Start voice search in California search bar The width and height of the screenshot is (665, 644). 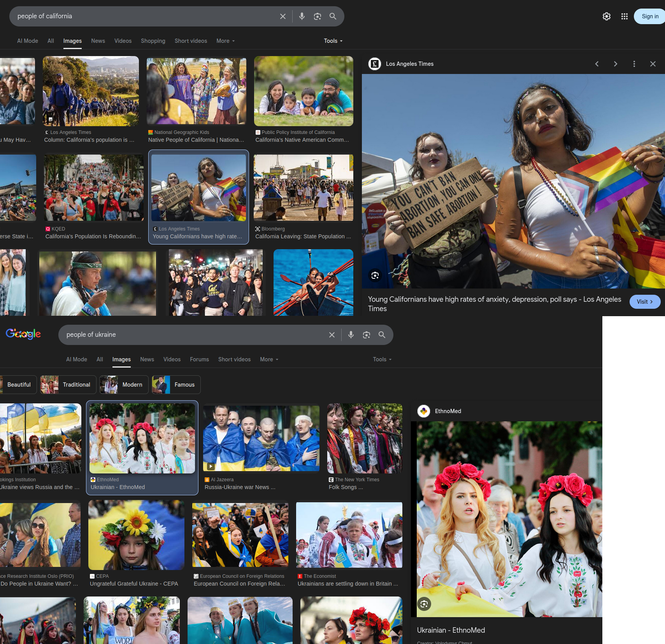[x=302, y=16]
